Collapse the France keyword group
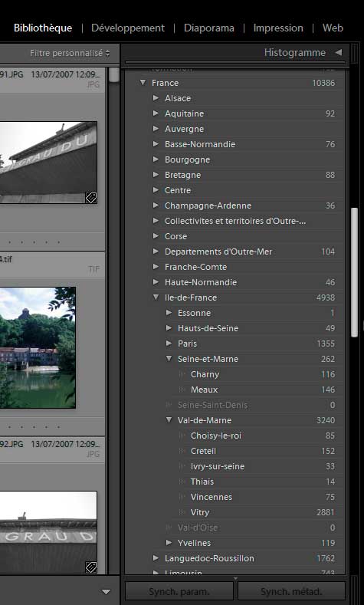Image resolution: width=364 pixels, height=605 pixels. coord(143,83)
